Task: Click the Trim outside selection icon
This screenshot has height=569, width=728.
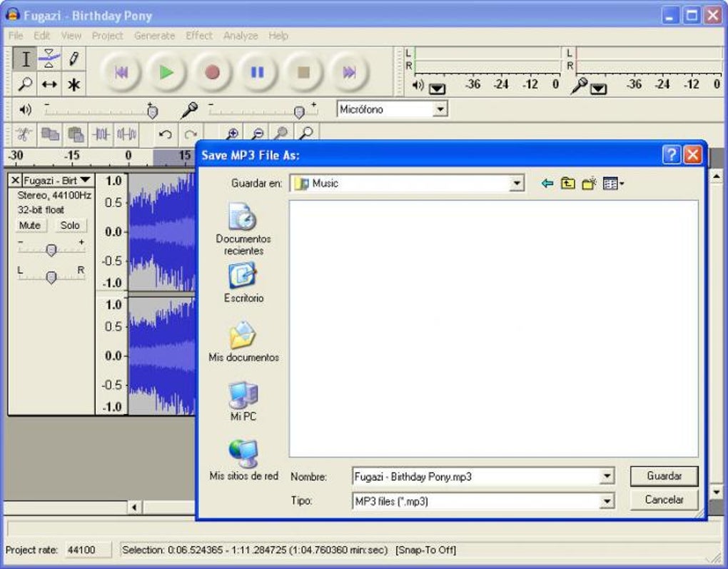Action: [101, 135]
